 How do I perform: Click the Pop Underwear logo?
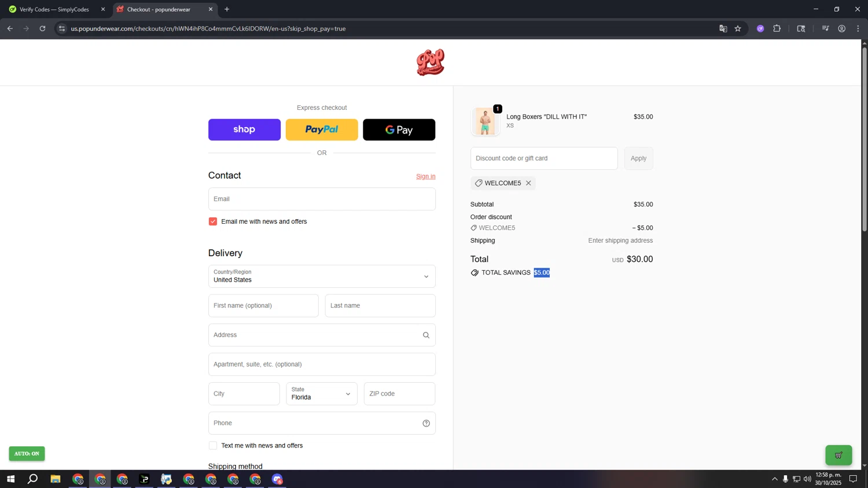tap(431, 62)
